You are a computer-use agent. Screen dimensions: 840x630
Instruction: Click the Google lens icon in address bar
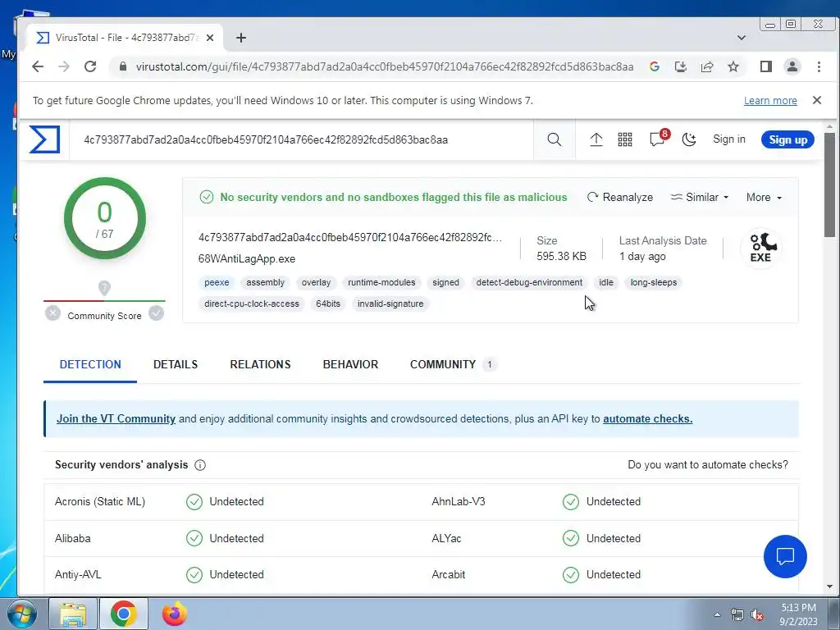654,66
